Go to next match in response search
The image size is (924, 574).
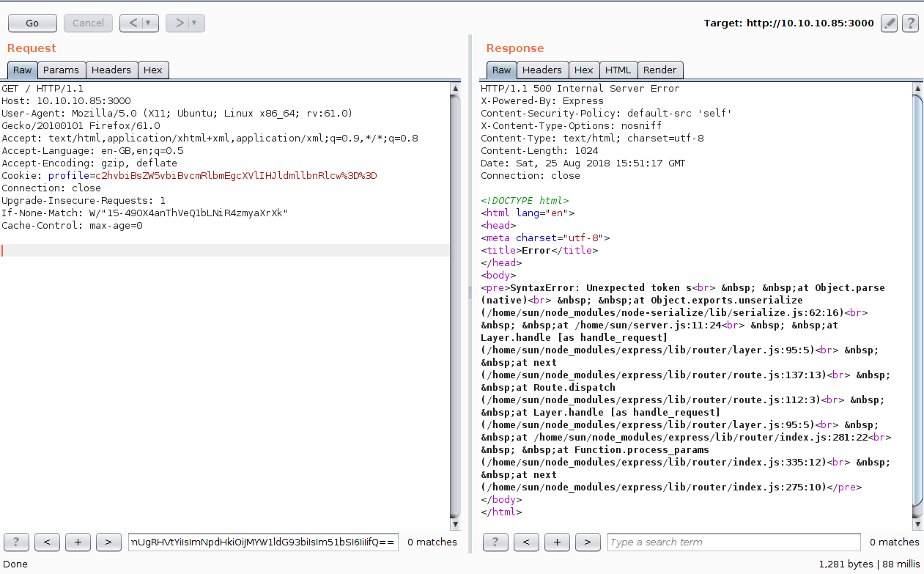pos(588,542)
